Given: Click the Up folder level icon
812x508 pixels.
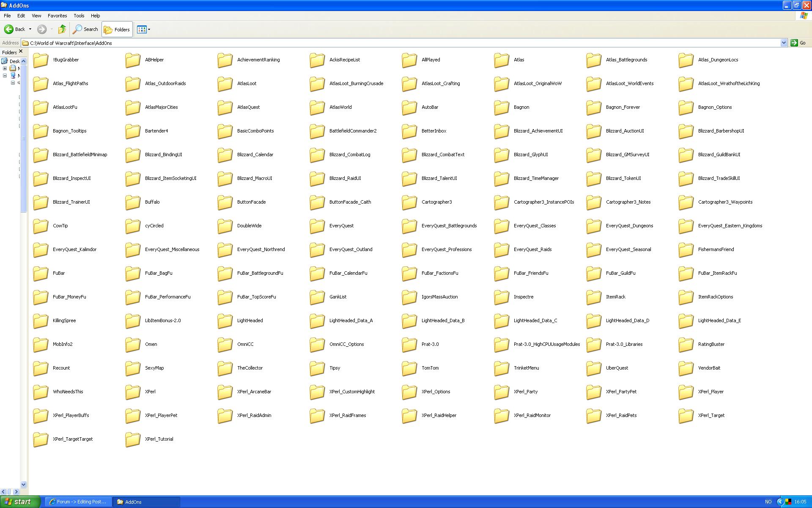Looking at the screenshot, I should (x=62, y=29).
